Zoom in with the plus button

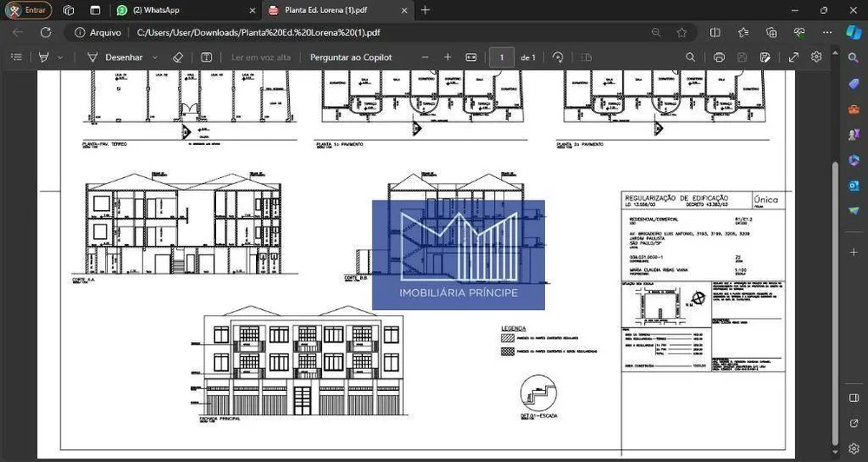click(x=447, y=57)
